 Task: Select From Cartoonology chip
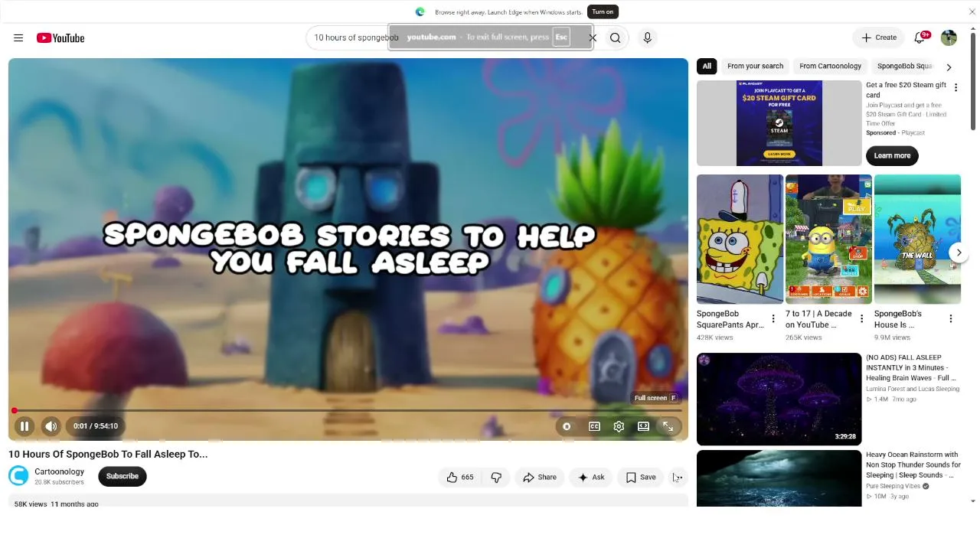[831, 67]
